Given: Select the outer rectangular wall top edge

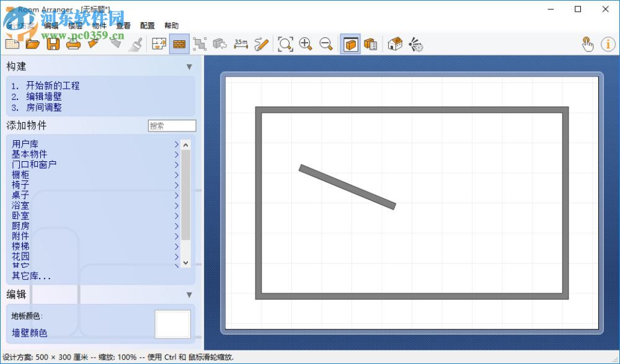Looking at the screenshot, I should point(412,110).
